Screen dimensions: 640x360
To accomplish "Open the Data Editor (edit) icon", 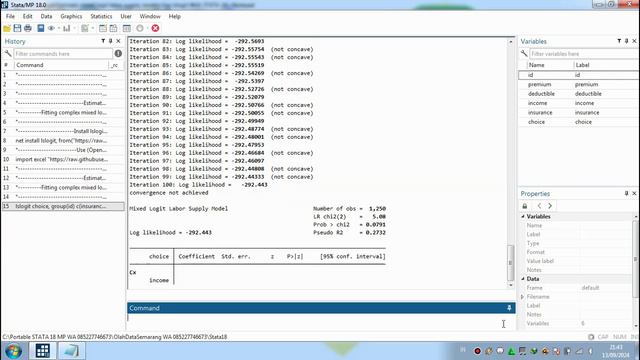I will click(x=103, y=28).
